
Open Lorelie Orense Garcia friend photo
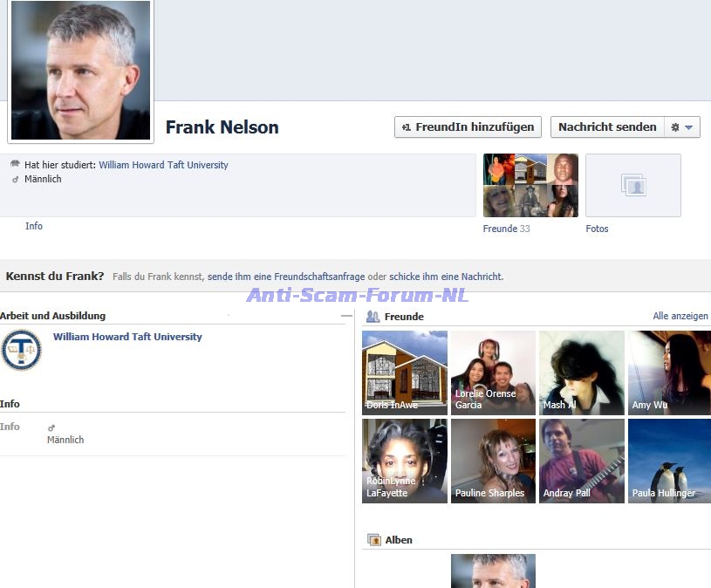click(x=494, y=373)
